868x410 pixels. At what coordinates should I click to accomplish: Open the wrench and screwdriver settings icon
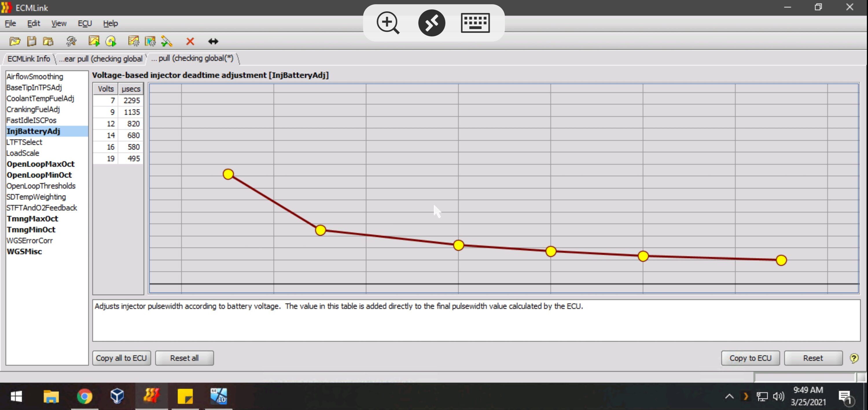[x=71, y=41]
